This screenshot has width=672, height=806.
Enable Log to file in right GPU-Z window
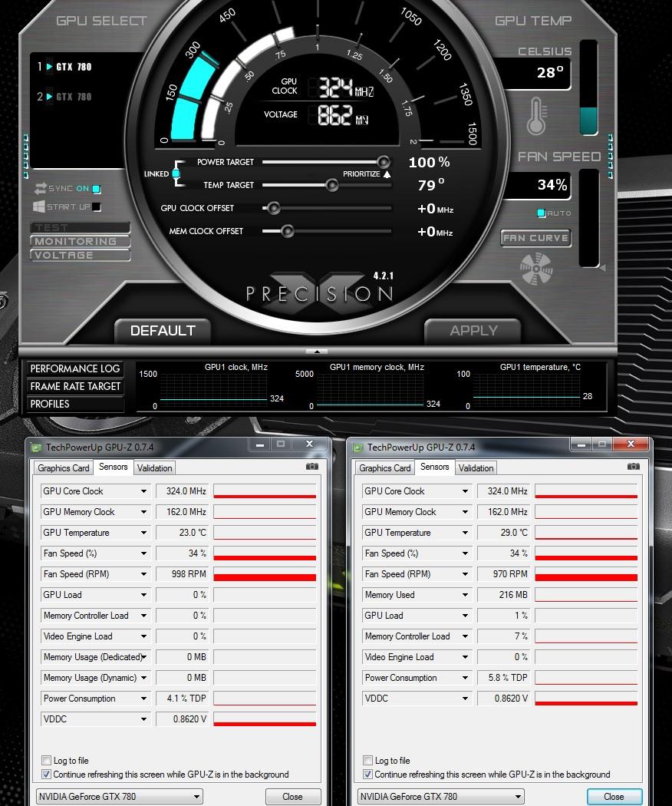[x=368, y=760]
